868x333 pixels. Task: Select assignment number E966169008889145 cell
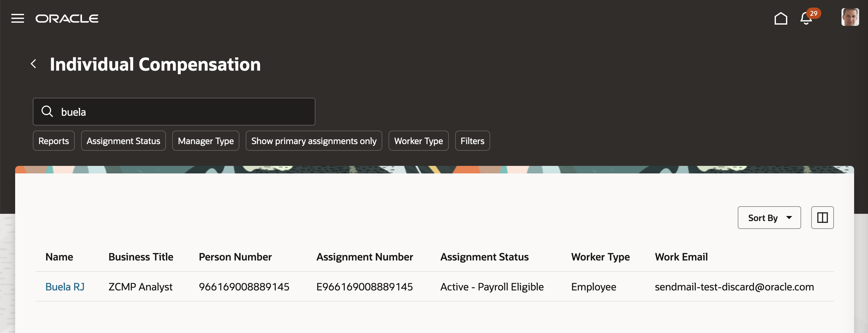point(365,287)
